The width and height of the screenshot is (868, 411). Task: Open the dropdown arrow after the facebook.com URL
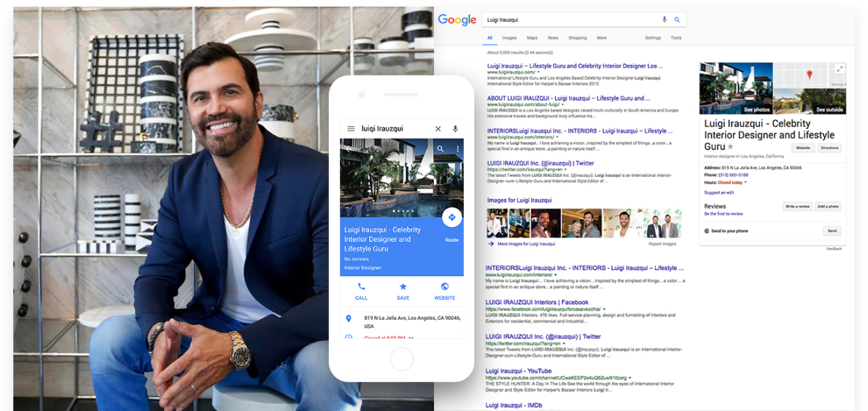604,309
